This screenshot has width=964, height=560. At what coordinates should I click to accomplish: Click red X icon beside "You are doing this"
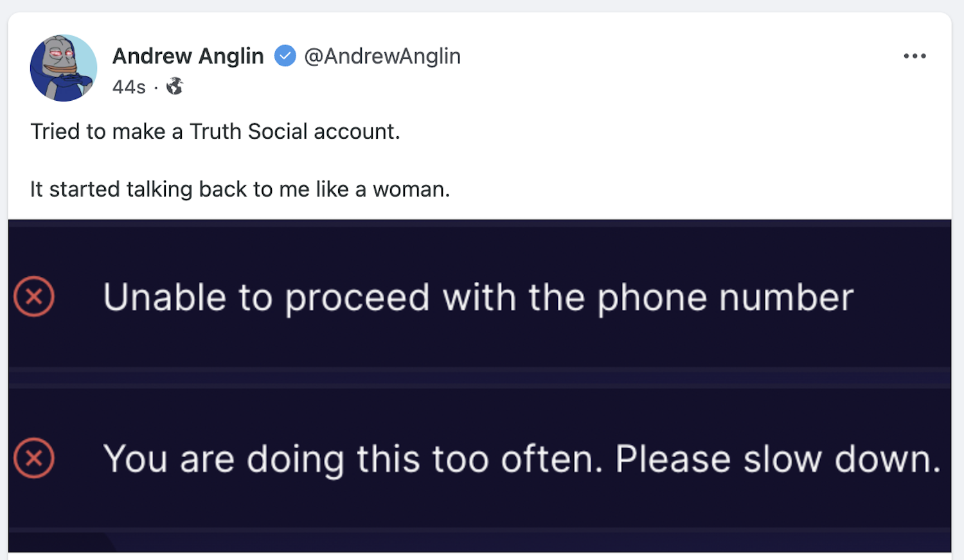pyautogui.click(x=34, y=459)
